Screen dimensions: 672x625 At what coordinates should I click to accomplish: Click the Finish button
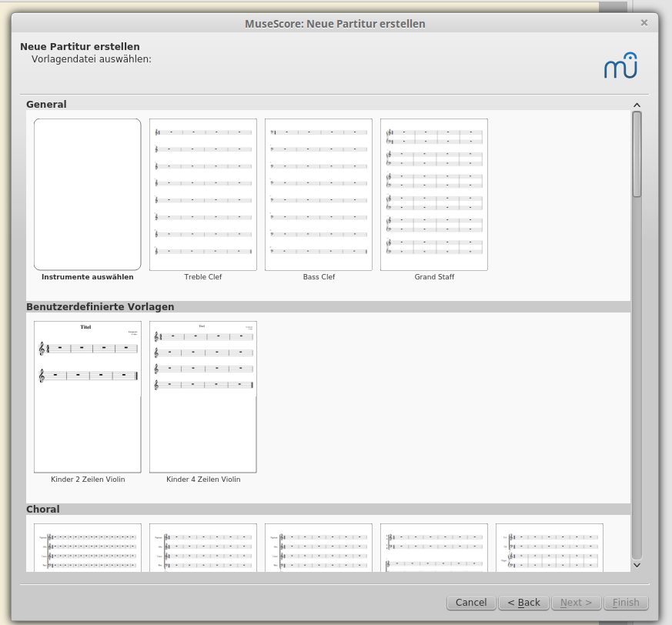626,602
